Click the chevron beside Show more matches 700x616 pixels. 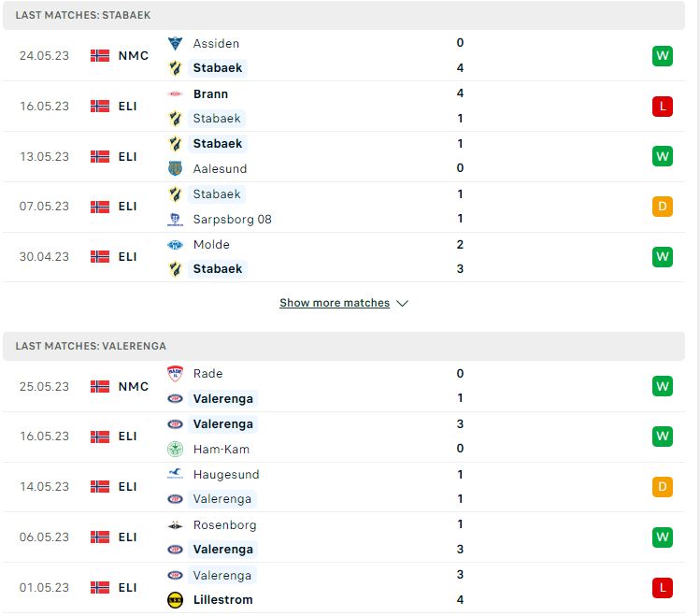[402, 303]
